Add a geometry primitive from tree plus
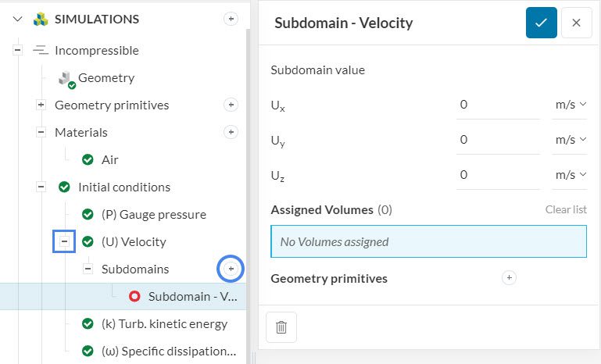The width and height of the screenshot is (601, 364). (231, 105)
